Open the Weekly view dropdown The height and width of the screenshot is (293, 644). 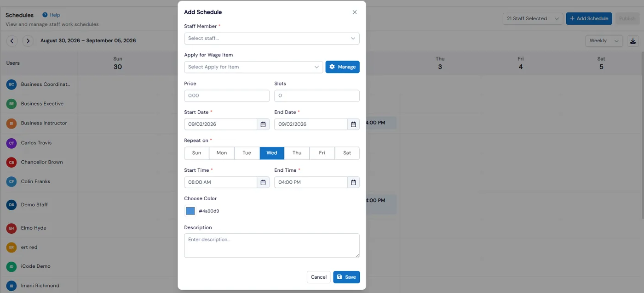coord(604,41)
